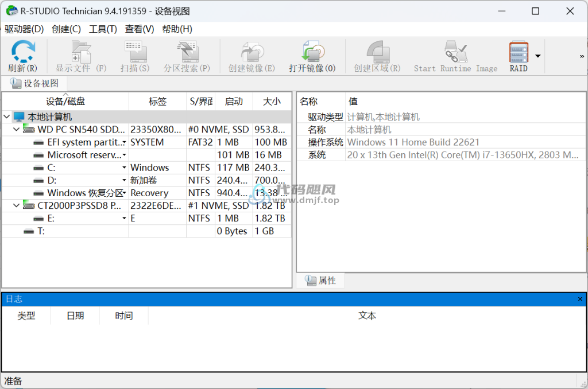Click the log 时间 column header
This screenshot has width=588, height=389.
[x=124, y=316]
